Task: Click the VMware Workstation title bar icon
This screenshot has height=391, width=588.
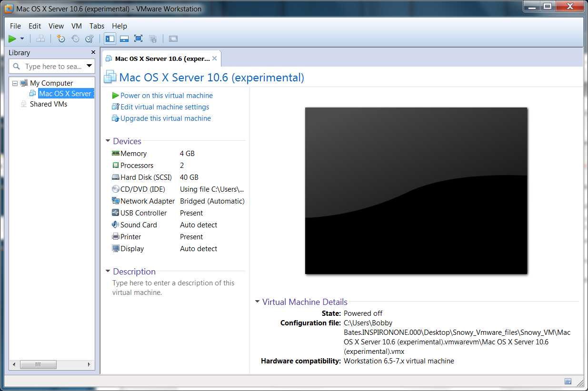Action: pos(9,9)
